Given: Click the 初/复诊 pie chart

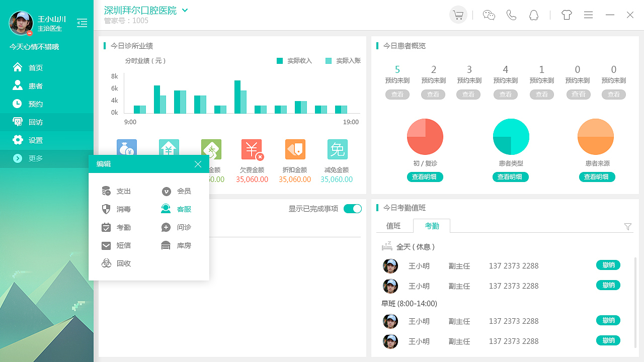Looking at the screenshot, I should pyautogui.click(x=425, y=137).
